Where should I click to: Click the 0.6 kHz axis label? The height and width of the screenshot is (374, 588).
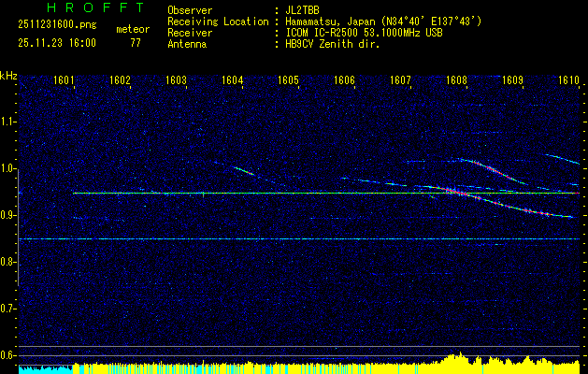click(8, 354)
